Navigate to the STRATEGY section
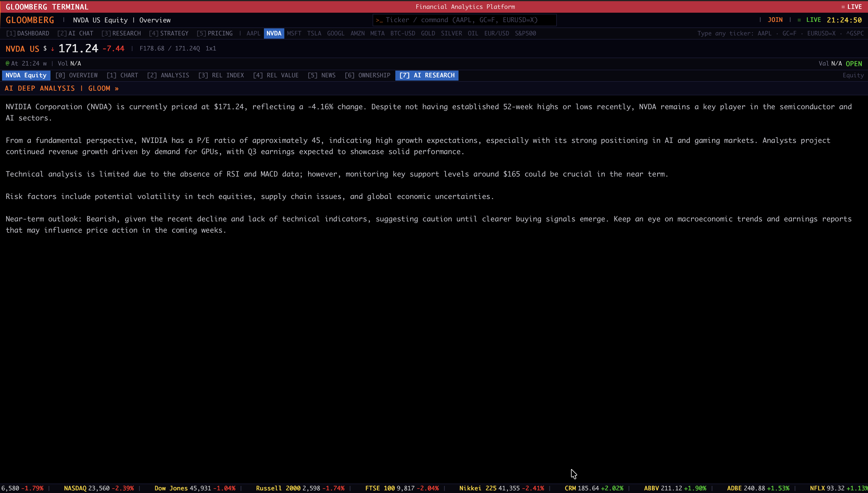868x493 pixels. (169, 33)
